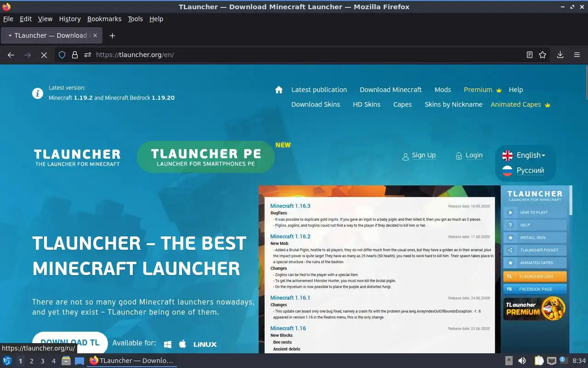Click the home icon in site navigation

click(x=279, y=90)
